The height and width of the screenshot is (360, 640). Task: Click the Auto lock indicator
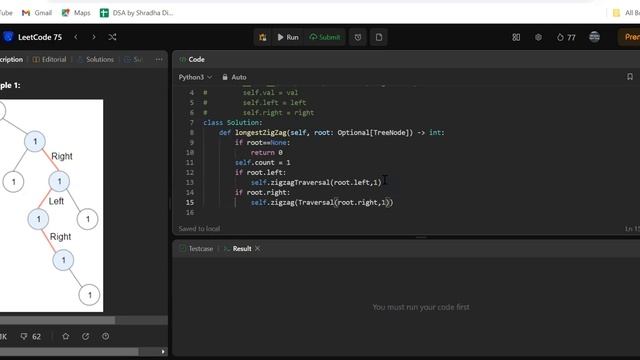234,77
